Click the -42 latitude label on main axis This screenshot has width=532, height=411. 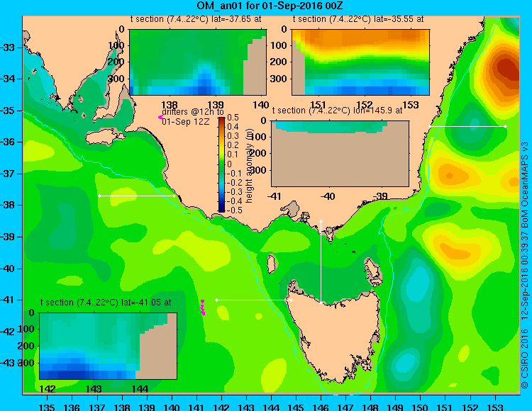click(x=8, y=332)
